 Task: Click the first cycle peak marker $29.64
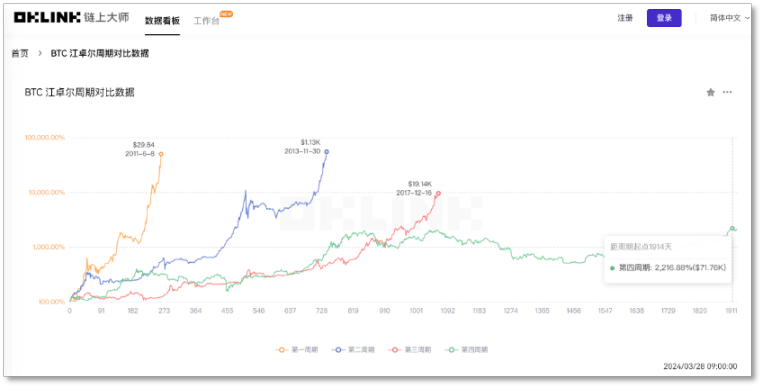coord(161,154)
